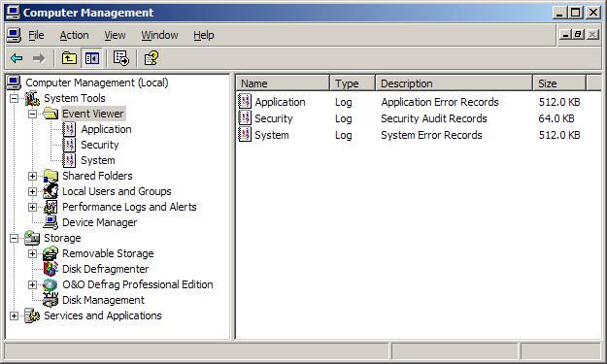
Task: Open the View menu
Action: pyautogui.click(x=115, y=35)
